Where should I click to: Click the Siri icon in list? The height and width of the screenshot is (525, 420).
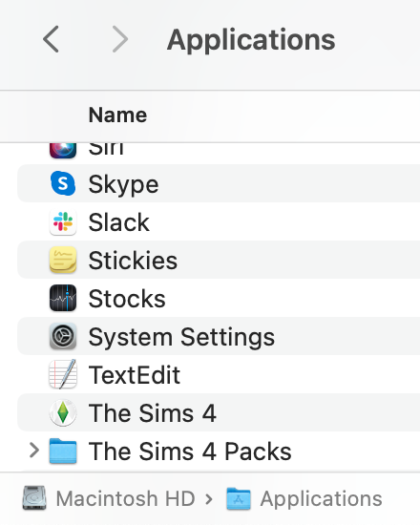[63, 150]
